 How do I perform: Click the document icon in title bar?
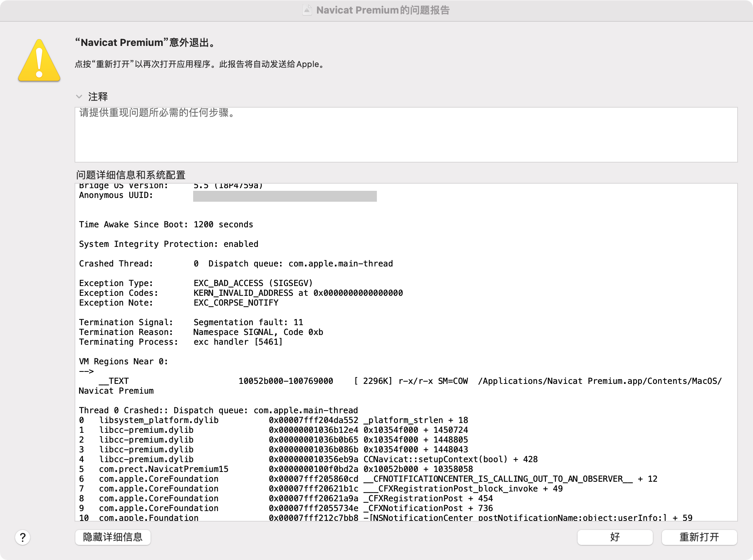click(307, 10)
